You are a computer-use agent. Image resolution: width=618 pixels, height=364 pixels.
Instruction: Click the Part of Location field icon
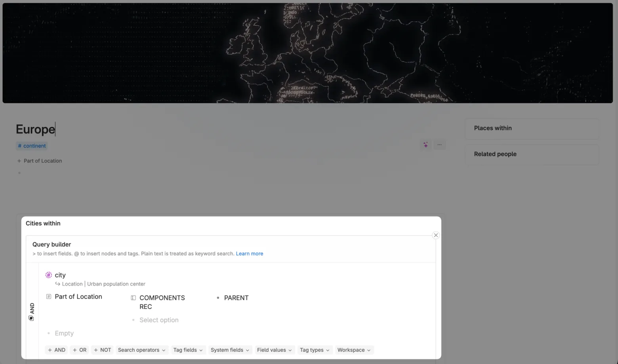tap(49, 297)
